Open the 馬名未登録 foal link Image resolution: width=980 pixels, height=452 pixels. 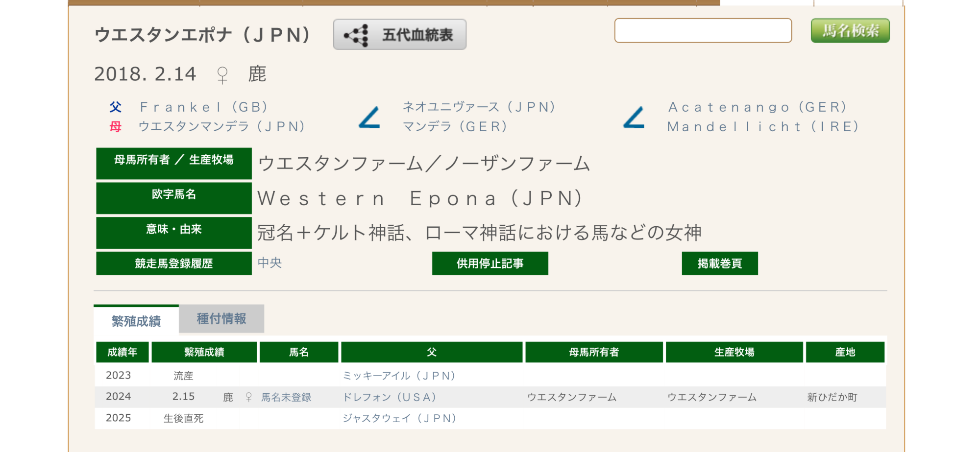click(286, 397)
